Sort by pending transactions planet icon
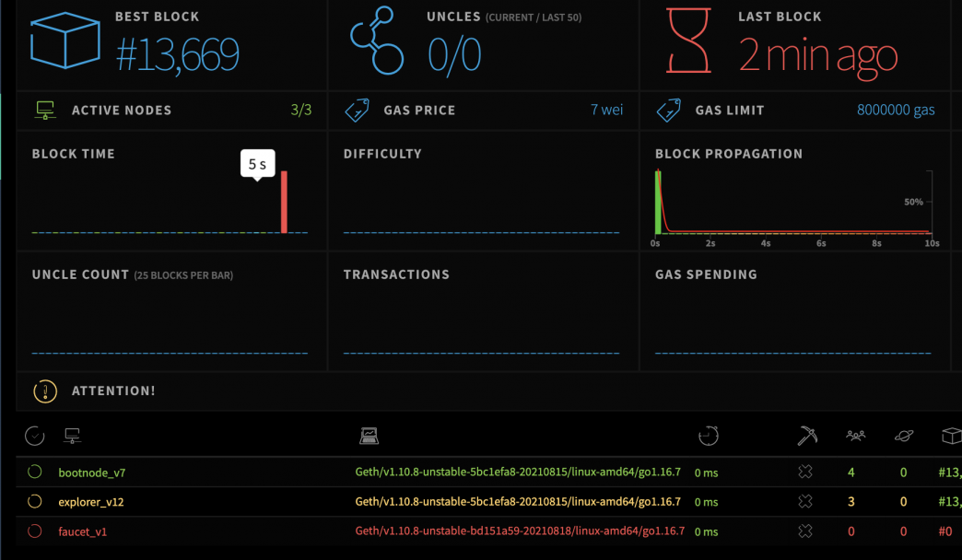 point(903,436)
